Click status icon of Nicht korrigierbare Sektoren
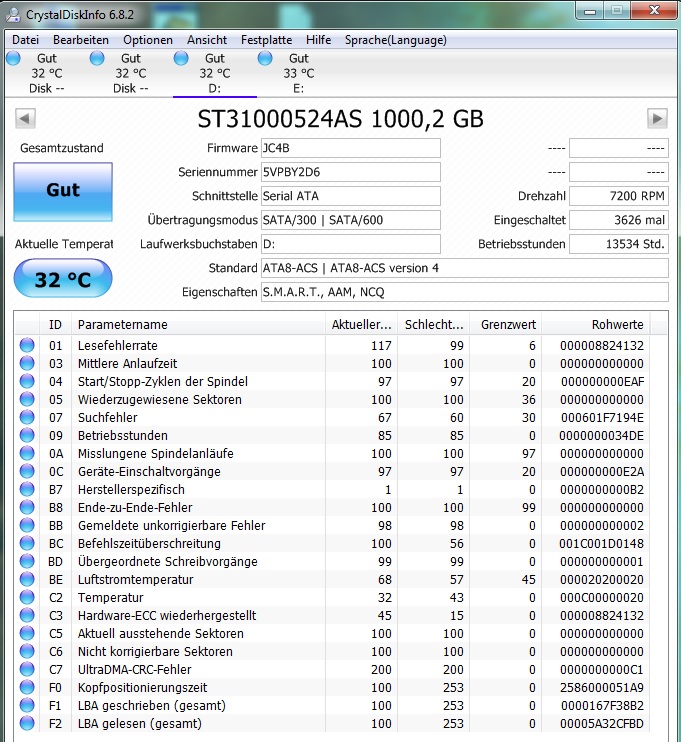Screen dimensions: 681x742 [x=27, y=651]
